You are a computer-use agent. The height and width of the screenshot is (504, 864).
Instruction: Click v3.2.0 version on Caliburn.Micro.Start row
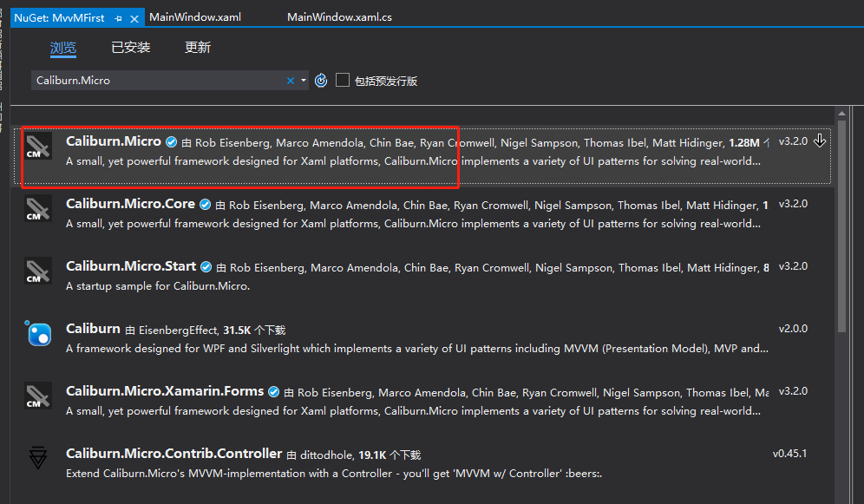click(x=793, y=266)
